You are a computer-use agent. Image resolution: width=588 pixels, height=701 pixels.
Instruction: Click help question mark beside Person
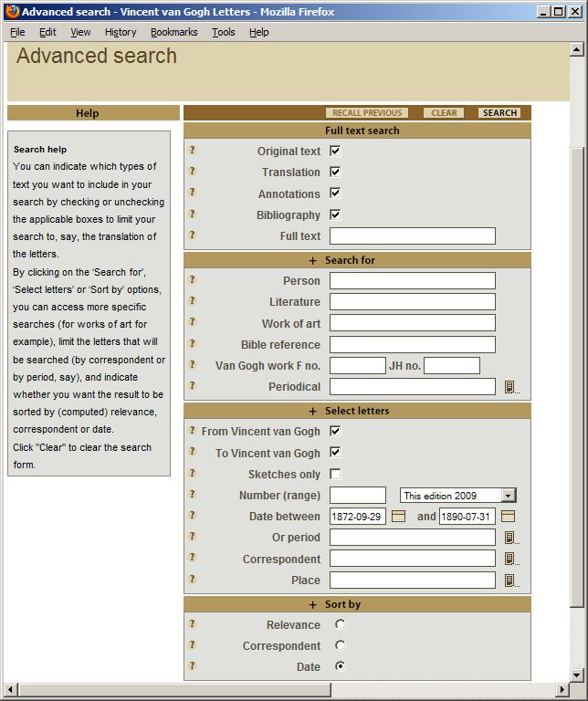coord(193,279)
